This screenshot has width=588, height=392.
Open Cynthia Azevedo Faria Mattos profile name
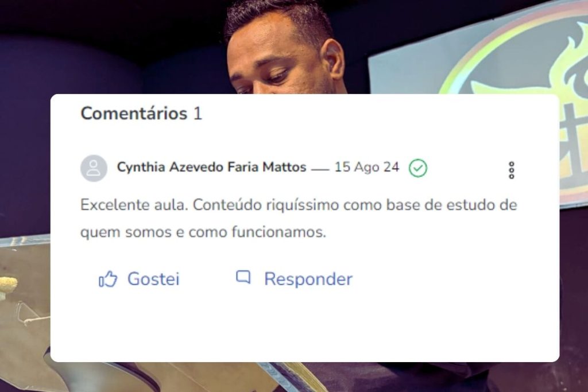[x=211, y=167]
